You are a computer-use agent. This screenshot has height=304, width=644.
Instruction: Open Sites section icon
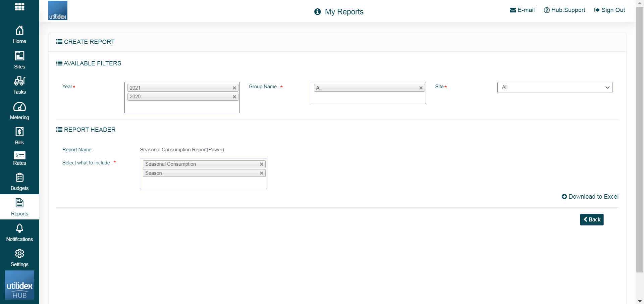tap(19, 56)
